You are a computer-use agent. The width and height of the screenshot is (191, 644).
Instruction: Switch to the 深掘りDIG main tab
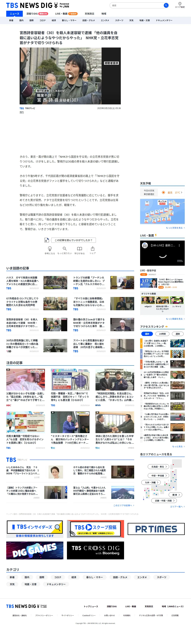(37, 14)
